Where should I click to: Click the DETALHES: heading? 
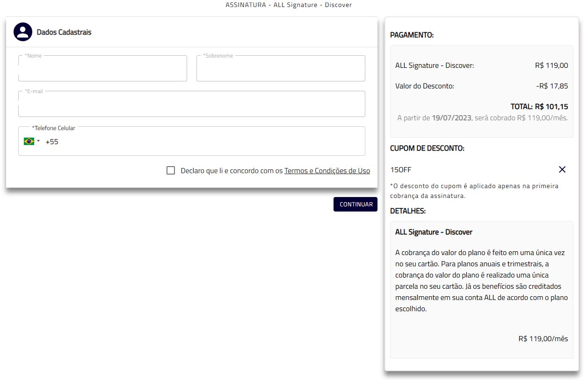pos(408,211)
